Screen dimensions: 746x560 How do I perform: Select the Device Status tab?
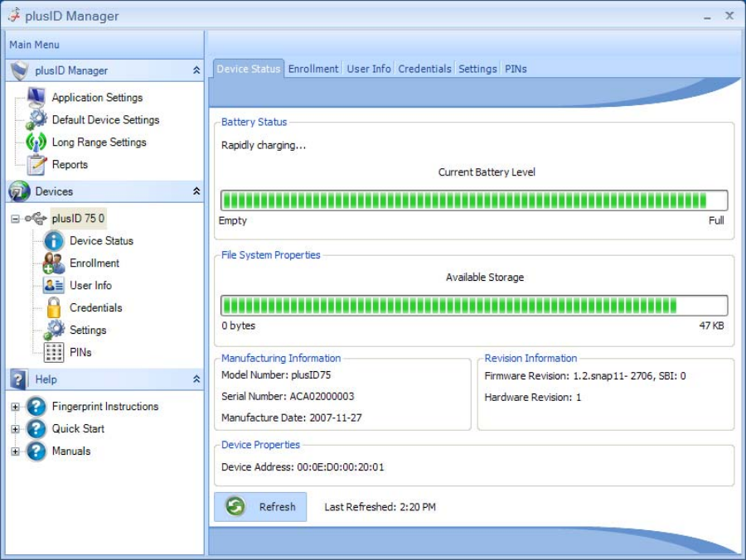tap(249, 69)
